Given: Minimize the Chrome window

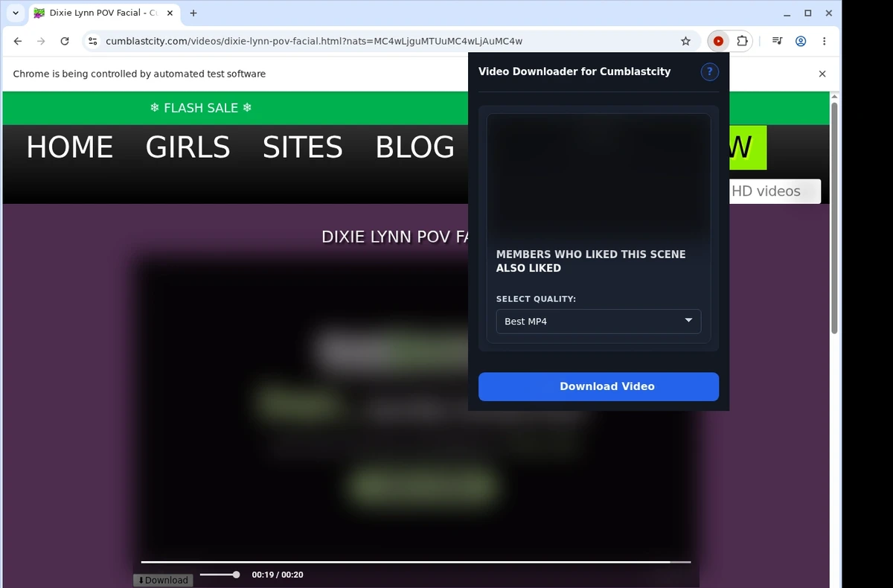Looking at the screenshot, I should 788,13.
